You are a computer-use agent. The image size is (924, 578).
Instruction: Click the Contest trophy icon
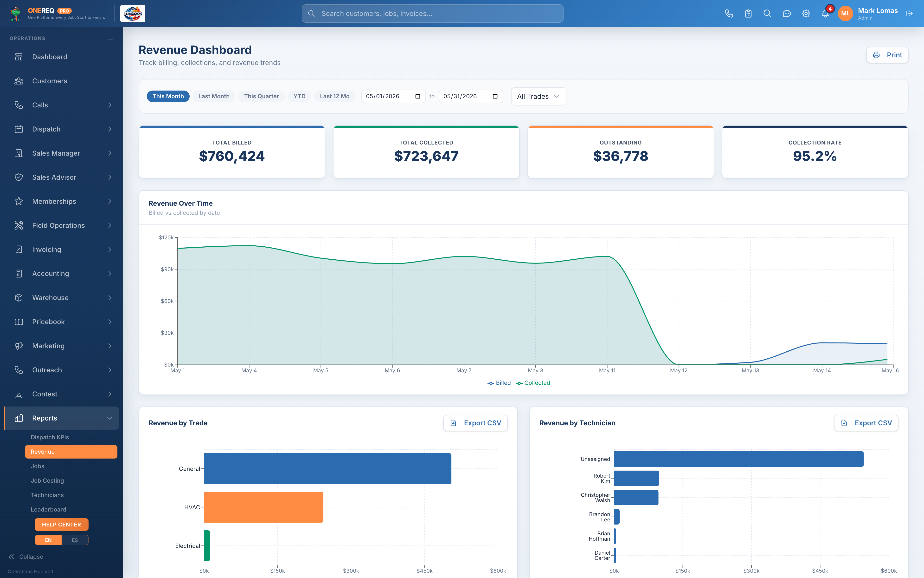19,395
